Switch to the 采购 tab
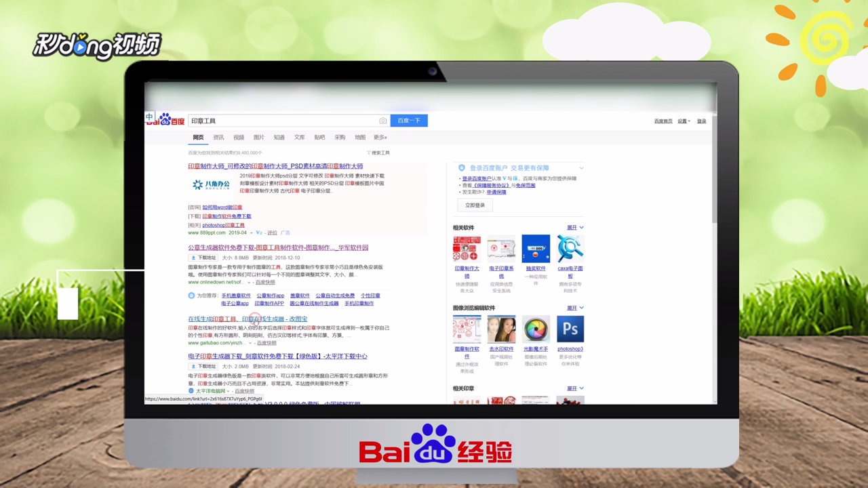 pyautogui.click(x=340, y=138)
